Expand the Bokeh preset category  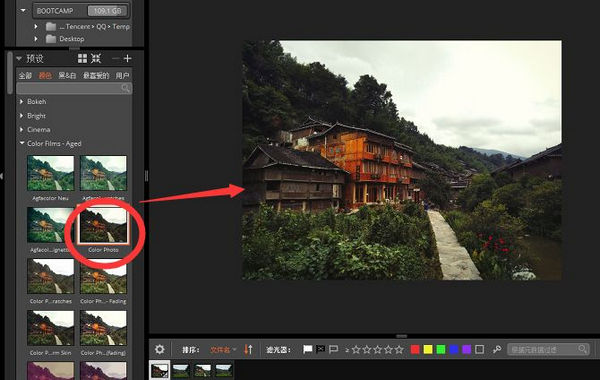pyautogui.click(x=21, y=101)
